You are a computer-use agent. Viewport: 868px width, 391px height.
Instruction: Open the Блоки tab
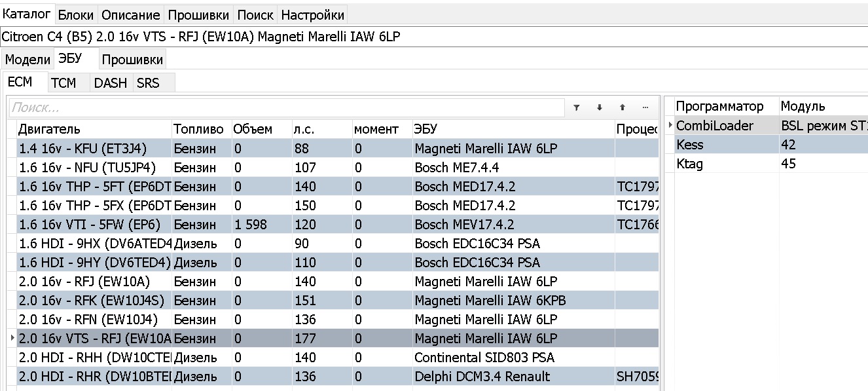(76, 14)
